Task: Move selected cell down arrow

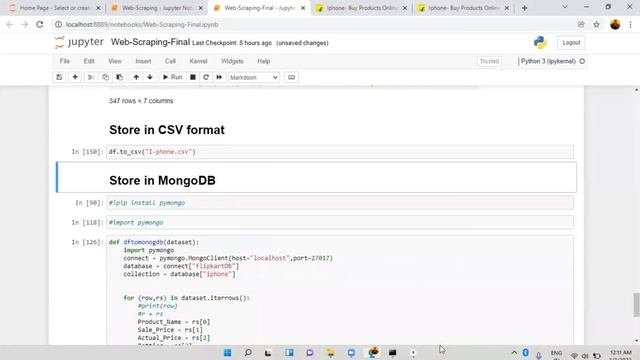Action: [x=150, y=77]
